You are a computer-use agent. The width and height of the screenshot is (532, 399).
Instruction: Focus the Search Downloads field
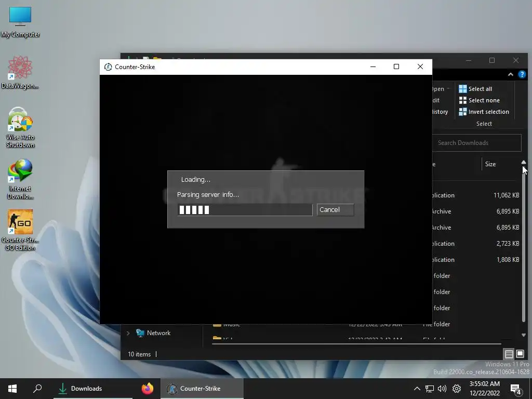pos(477,143)
